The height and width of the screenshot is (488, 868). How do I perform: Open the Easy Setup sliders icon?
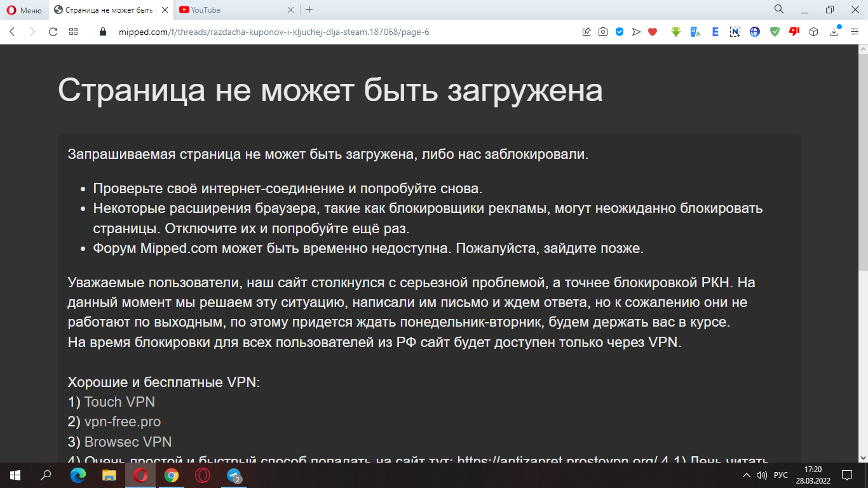(x=855, y=32)
